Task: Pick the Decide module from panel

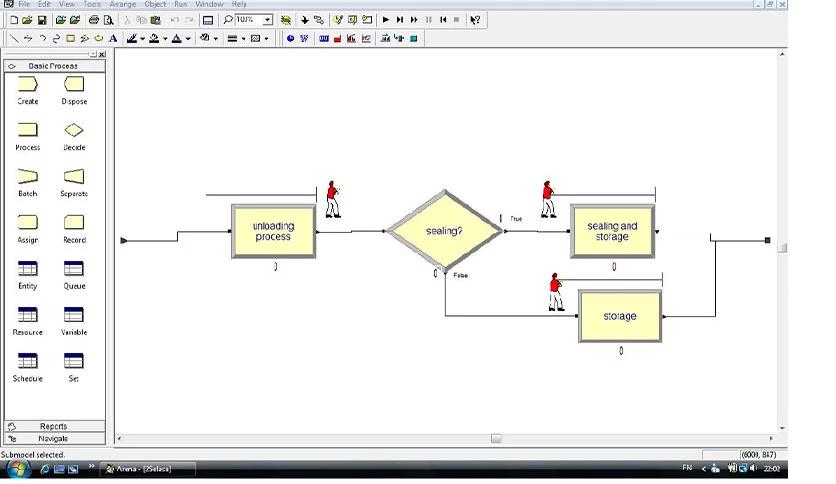Action: point(74,131)
